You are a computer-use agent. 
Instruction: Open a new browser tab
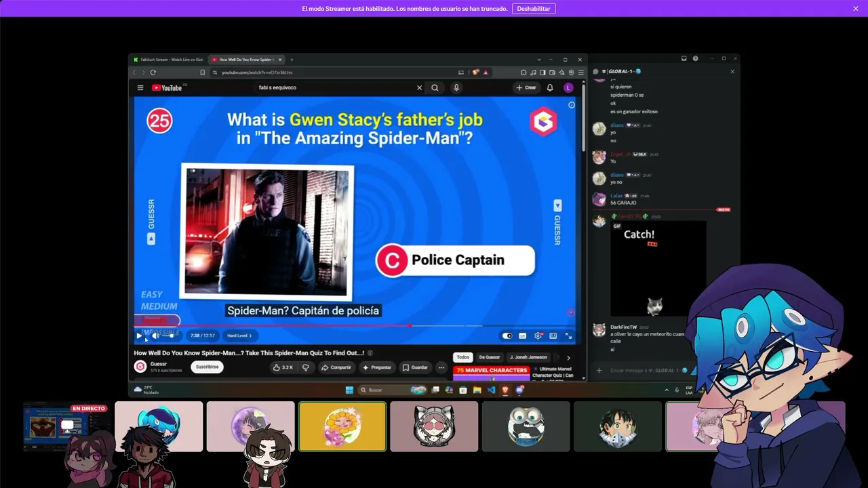pyautogui.click(x=292, y=60)
